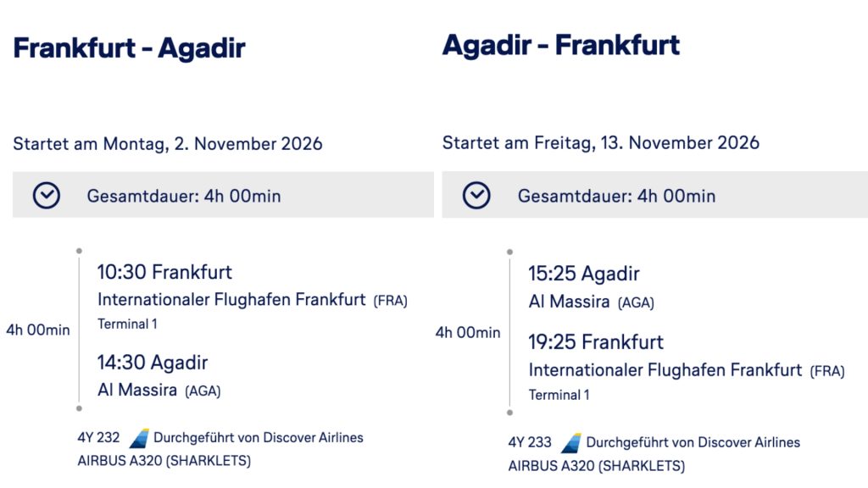Click the outbound flight's AIRBUS A320 (SHARKLETS) label
Viewport: 868px width, 488px height.
tap(164, 461)
